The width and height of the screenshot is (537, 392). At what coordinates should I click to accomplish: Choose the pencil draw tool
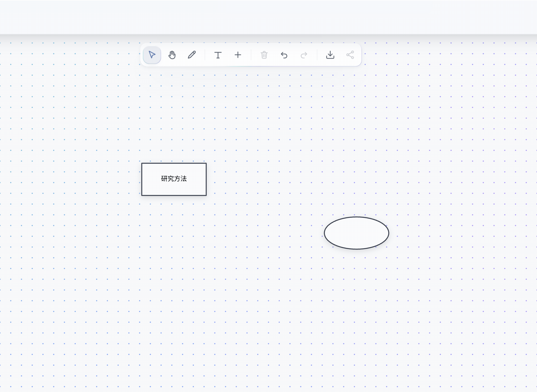point(192,55)
